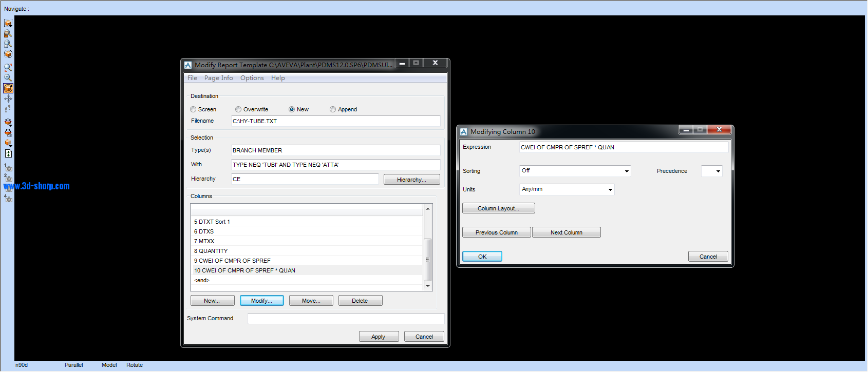Click the orange look direction icon with arrow
The image size is (868, 372).
[8, 143]
